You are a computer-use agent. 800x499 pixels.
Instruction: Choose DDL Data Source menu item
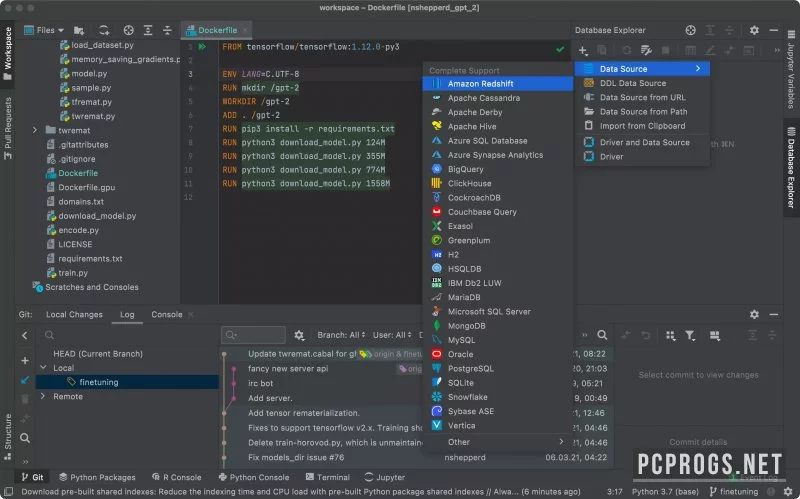[x=642, y=83]
